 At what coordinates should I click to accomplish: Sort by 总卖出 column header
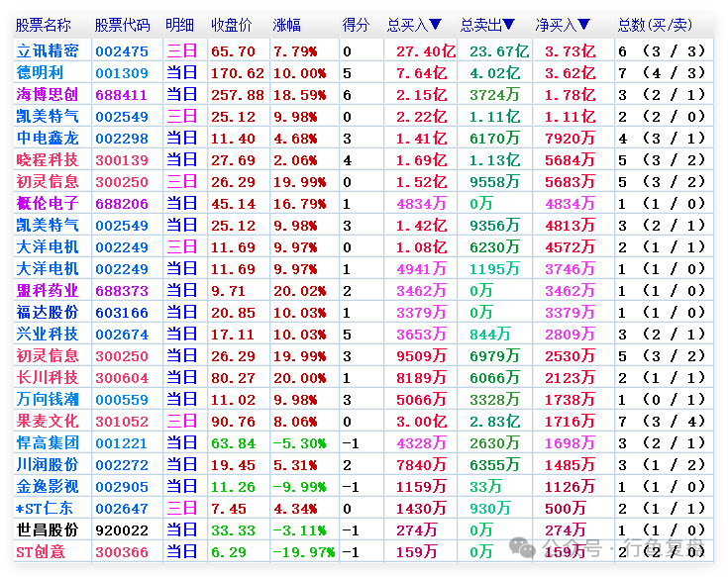487,25
